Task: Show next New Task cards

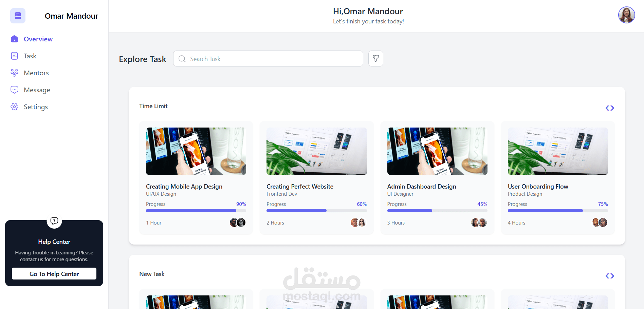Action: (612, 276)
